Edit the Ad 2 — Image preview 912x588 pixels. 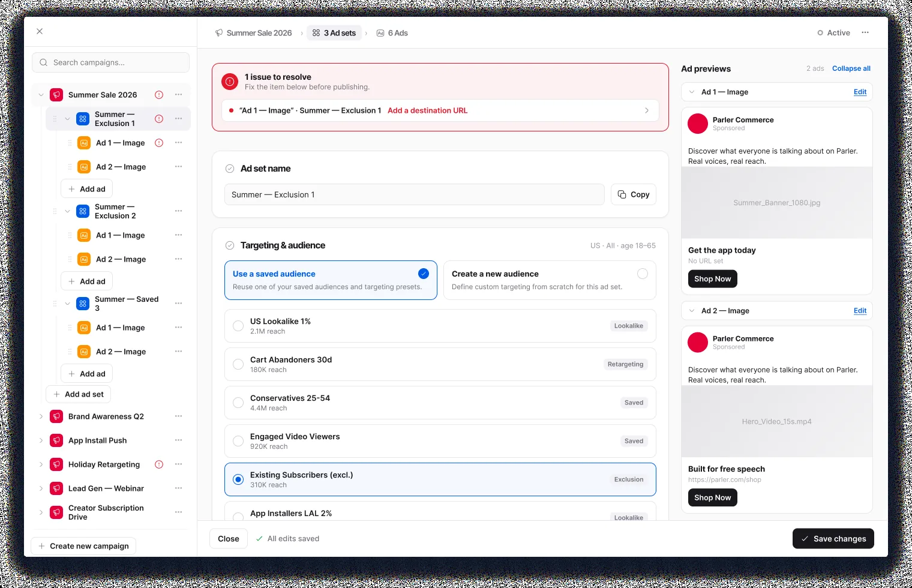pyautogui.click(x=860, y=311)
